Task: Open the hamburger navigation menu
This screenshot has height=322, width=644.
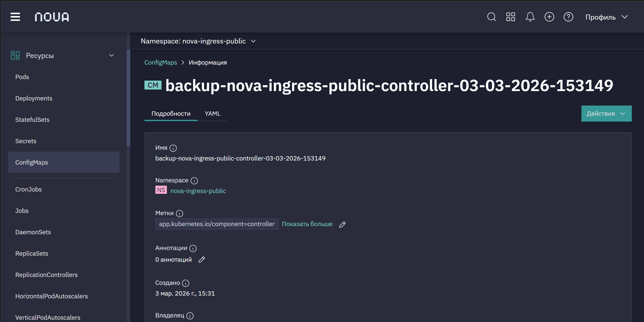Action: (x=15, y=17)
